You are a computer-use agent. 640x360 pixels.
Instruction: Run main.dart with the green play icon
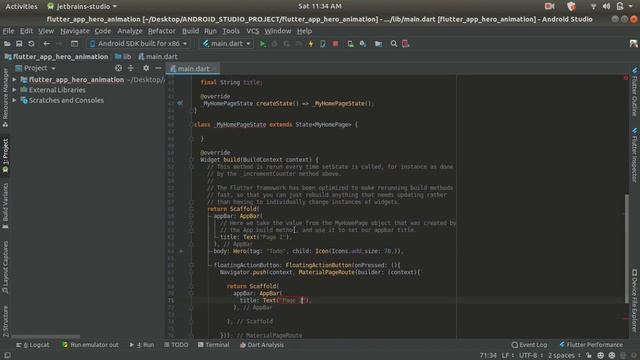click(x=263, y=44)
